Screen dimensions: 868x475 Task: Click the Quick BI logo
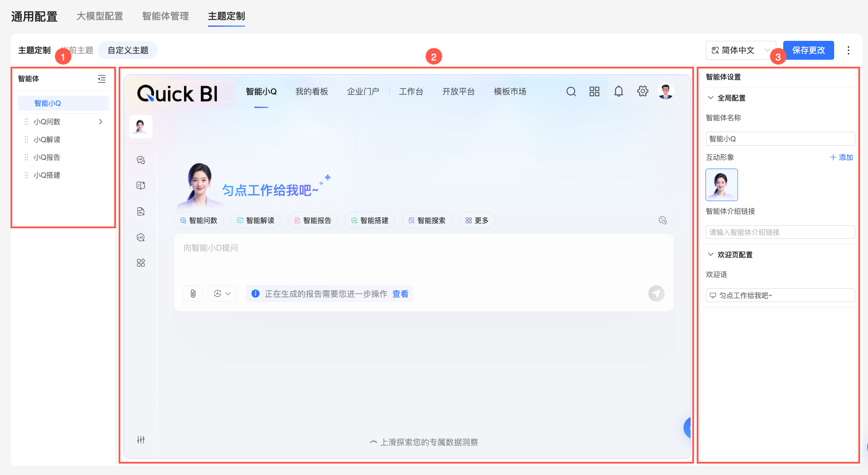point(177,94)
